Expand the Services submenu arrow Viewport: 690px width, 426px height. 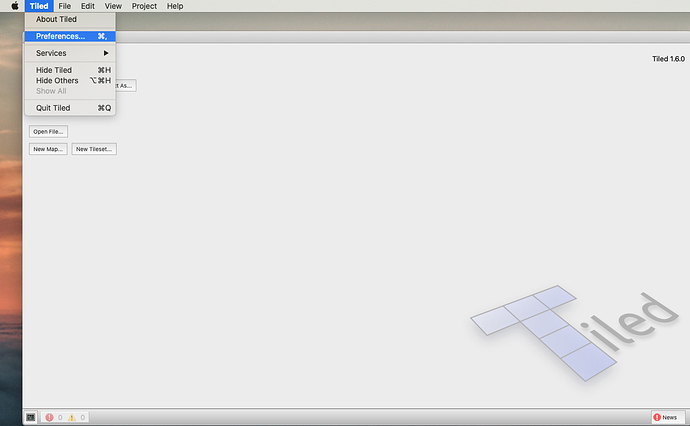pyautogui.click(x=106, y=53)
